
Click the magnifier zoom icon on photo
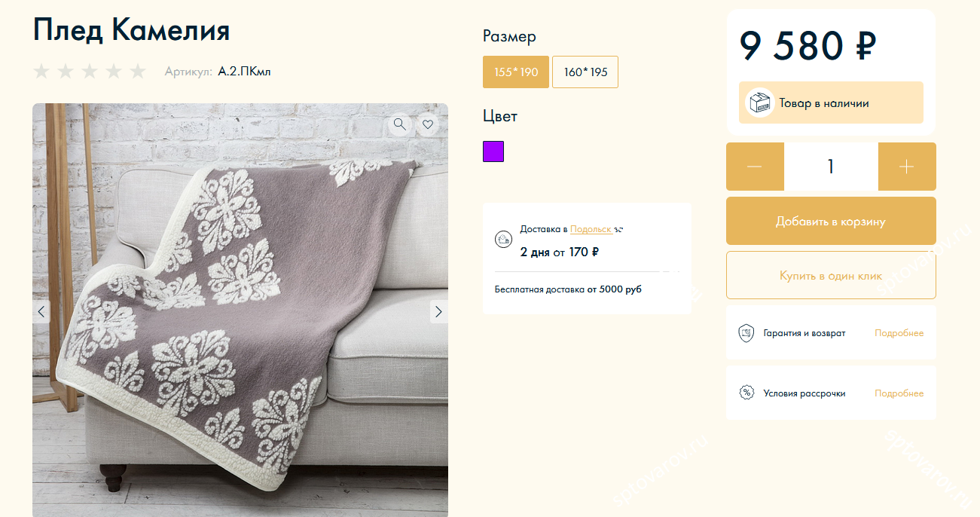(x=400, y=124)
